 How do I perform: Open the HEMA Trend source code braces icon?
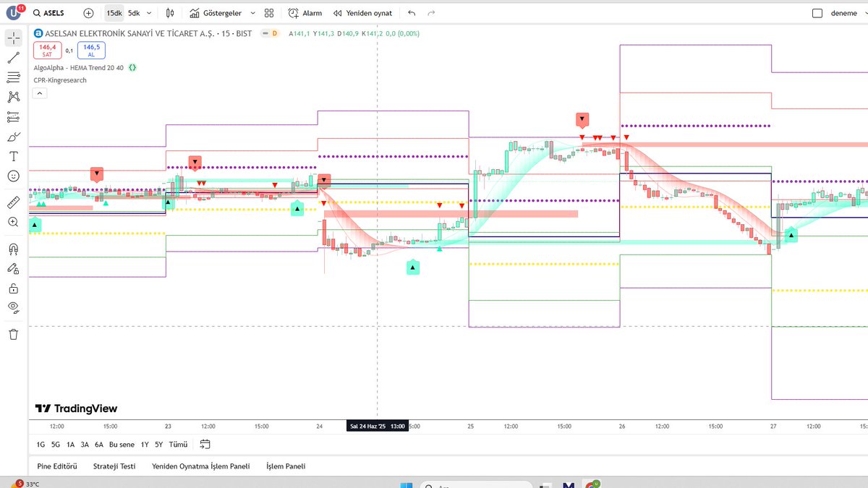pyautogui.click(x=133, y=67)
